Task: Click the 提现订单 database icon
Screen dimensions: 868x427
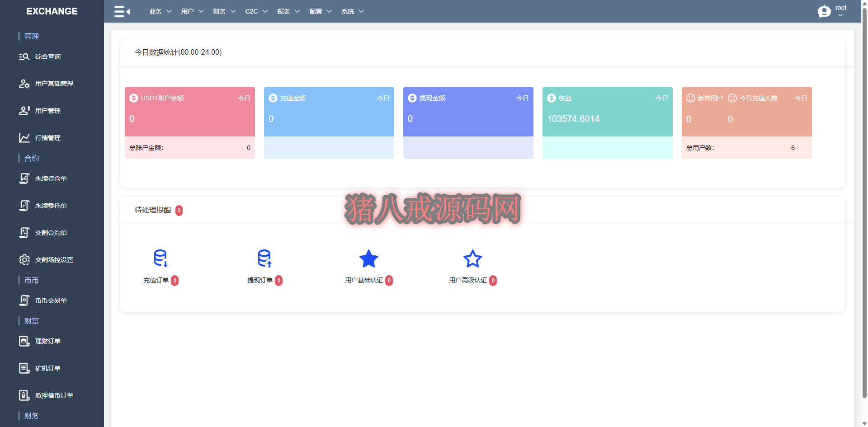Action: point(265,258)
